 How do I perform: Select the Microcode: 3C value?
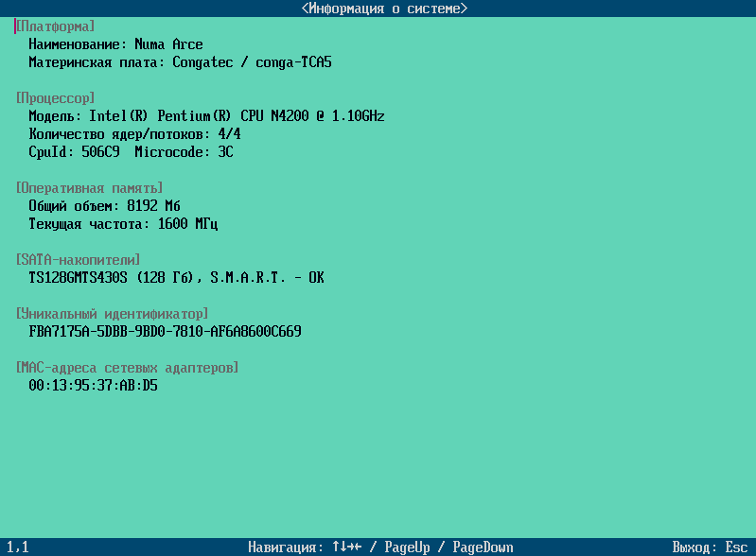pyautogui.click(x=184, y=152)
